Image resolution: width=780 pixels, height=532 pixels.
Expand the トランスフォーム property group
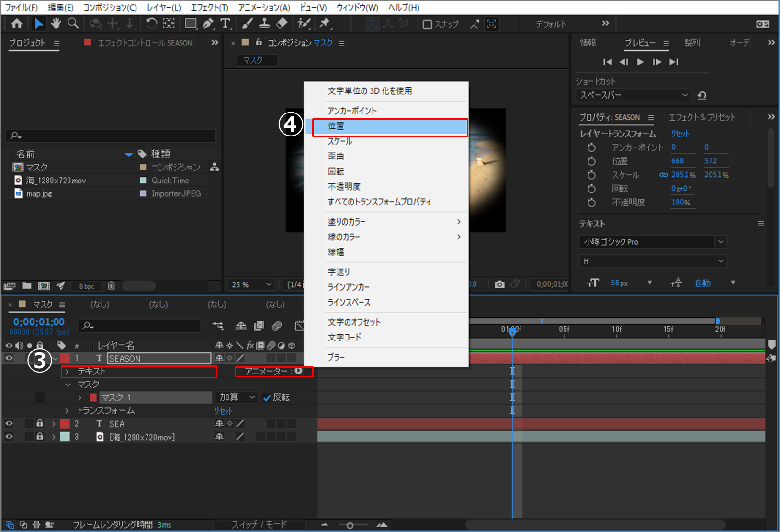pos(67,411)
